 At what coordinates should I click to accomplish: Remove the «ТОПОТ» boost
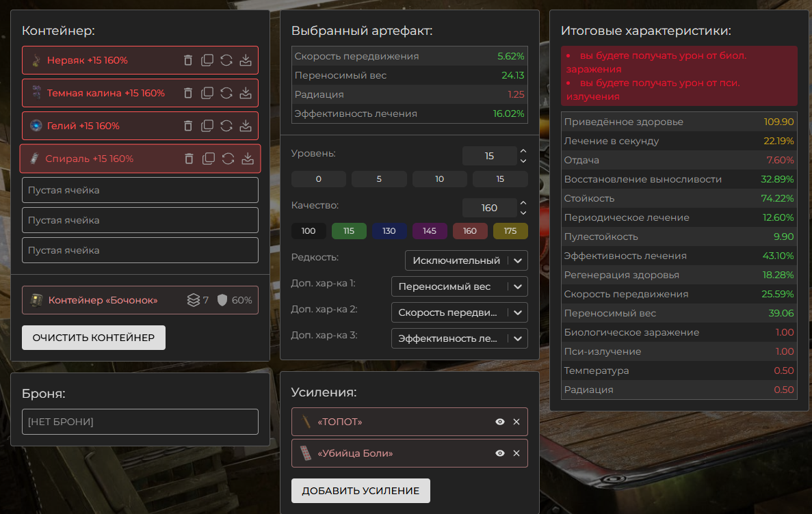(x=516, y=422)
